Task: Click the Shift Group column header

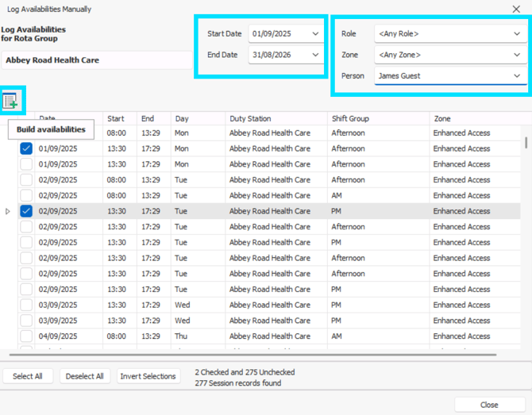Action: click(377, 119)
